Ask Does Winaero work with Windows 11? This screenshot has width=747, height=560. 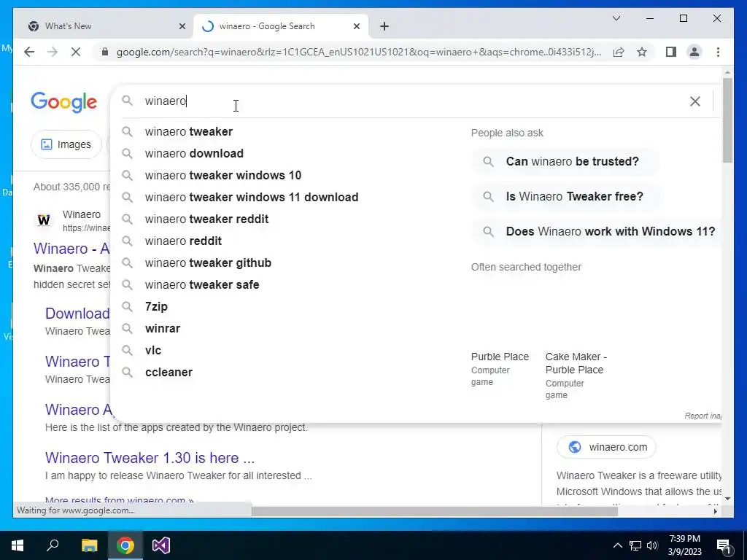pos(597,231)
